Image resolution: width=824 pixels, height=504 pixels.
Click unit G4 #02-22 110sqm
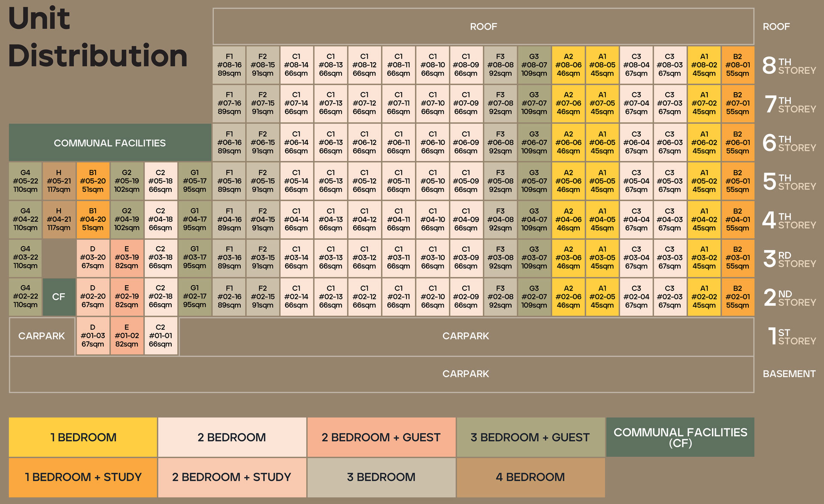click(x=25, y=297)
